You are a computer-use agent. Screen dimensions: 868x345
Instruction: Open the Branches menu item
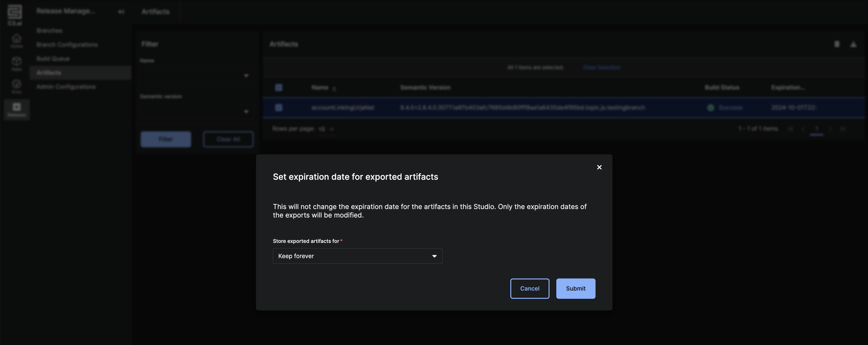click(x=49, y=31)
